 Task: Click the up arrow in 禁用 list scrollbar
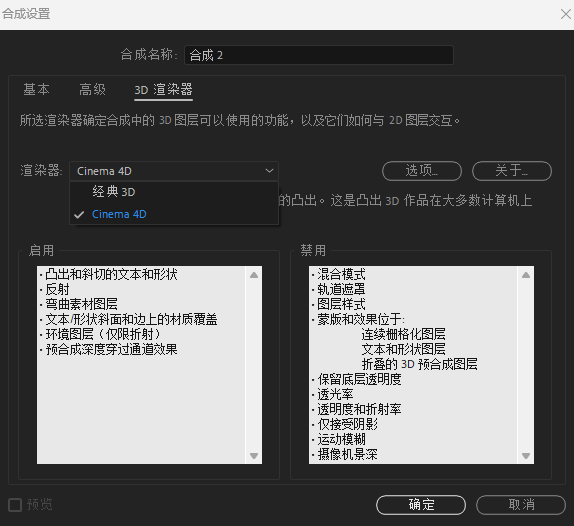tap(526, 275)
